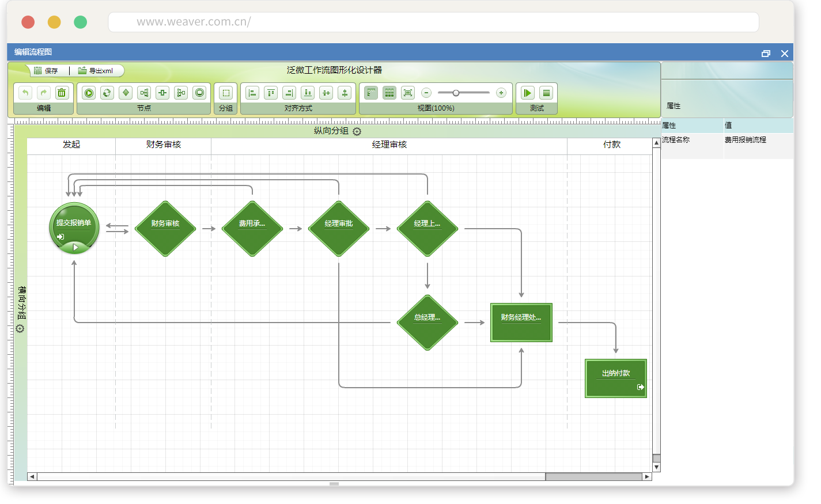Open the 纵向分组 settings gear

(357, 131)
